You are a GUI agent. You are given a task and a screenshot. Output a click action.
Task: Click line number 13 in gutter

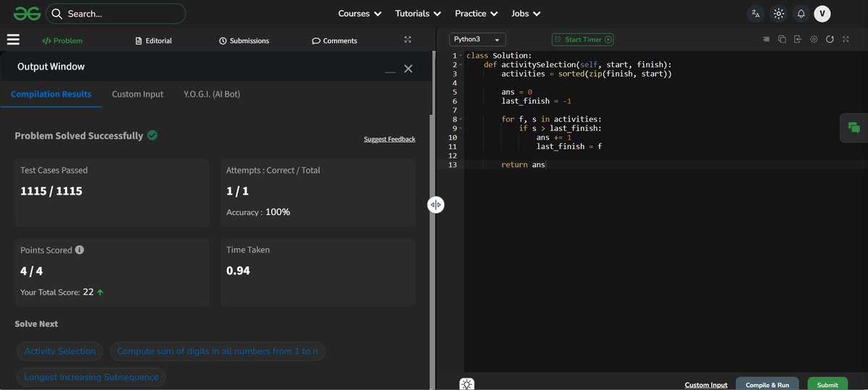point(452,165)
